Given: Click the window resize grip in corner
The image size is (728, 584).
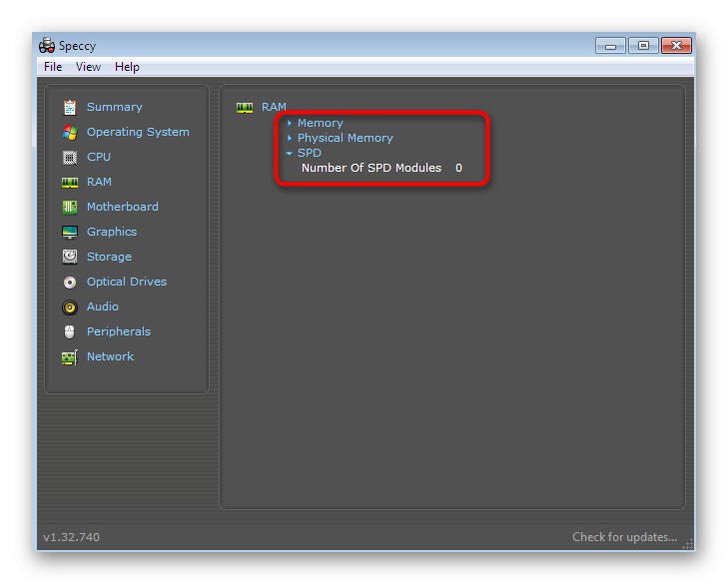Looking at the screenshot, I should click(x=688, y=544).
